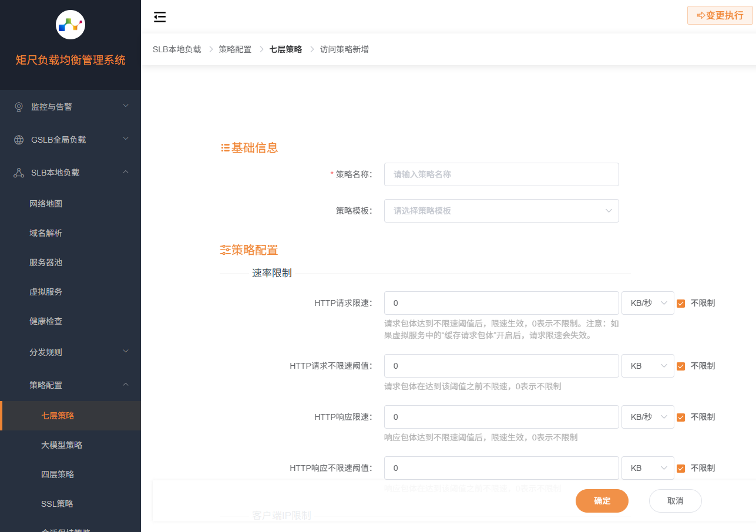Open the 策略模板 dropdown
756x532 pixels.
[x=501, y=211]
